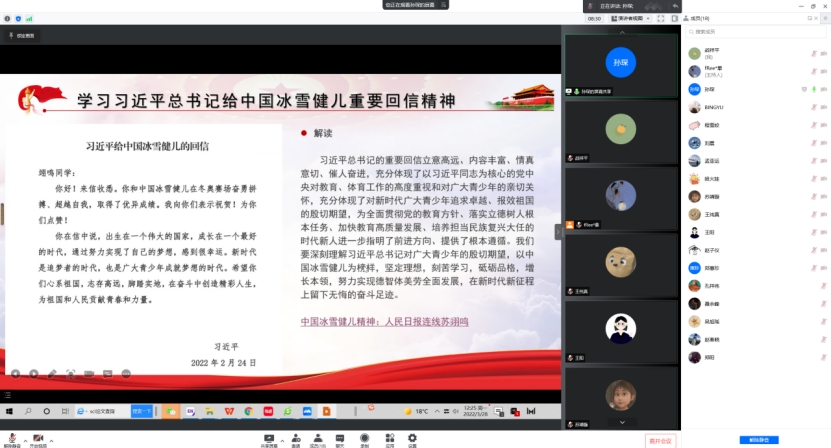Open the Apps (应用) icon

pyautogui.click(x=388, y=438)
